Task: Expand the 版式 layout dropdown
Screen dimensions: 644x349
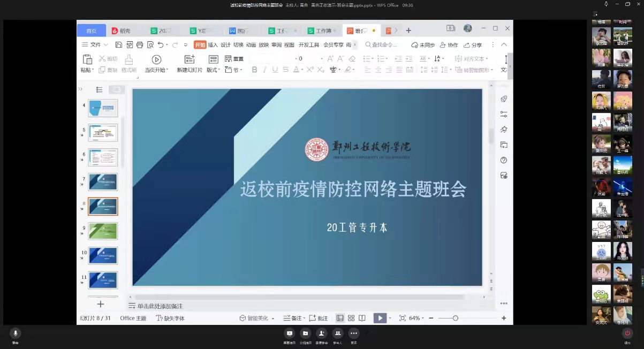Action: coord(214,70)
